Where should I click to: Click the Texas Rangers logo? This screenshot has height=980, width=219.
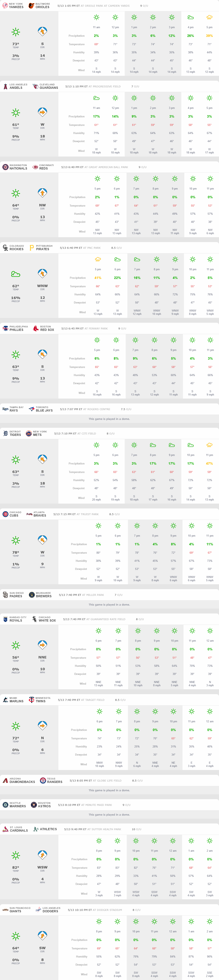point(43,780)
